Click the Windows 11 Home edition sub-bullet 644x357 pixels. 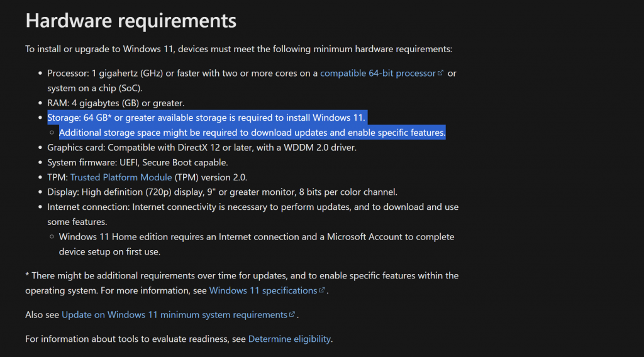(256, 237)
